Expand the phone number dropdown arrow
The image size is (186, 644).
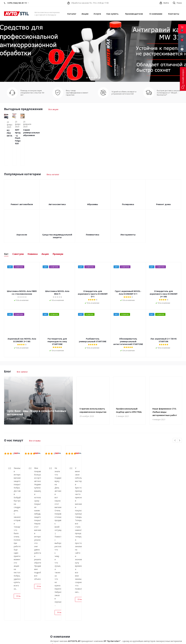coord(28,3)
